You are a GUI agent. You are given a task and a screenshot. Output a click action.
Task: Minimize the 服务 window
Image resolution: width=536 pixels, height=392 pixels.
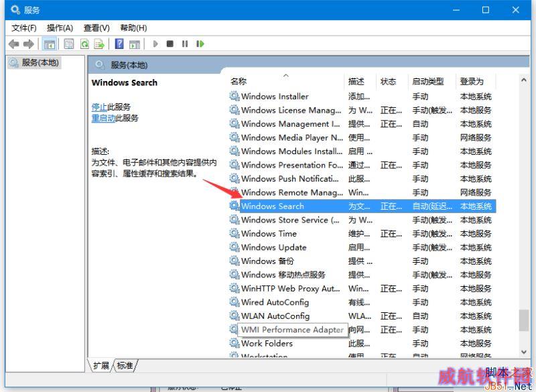(456, 10)
